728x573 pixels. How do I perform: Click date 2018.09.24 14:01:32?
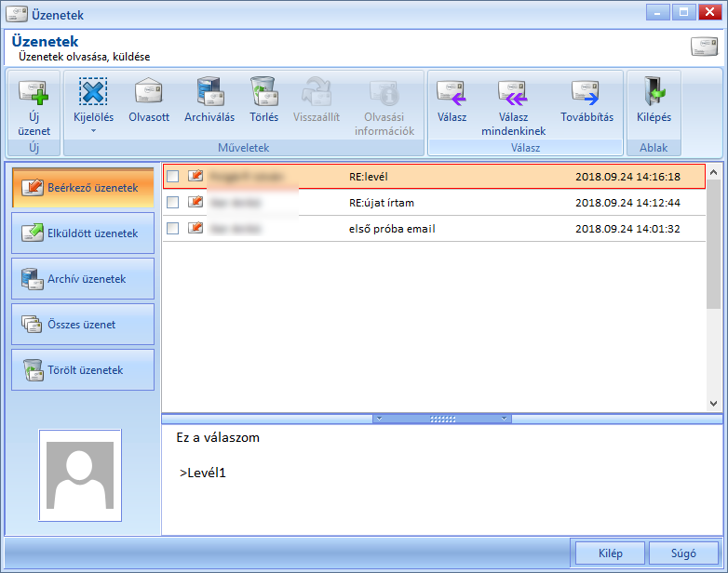627,229
